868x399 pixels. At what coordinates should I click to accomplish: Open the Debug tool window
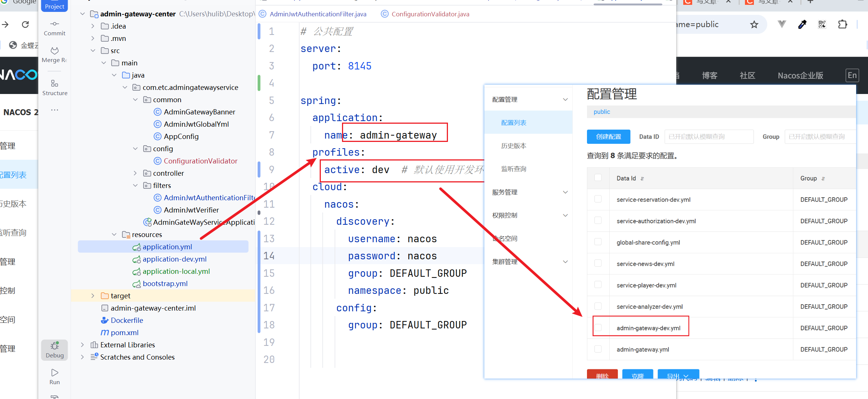(x=55, y=350)
